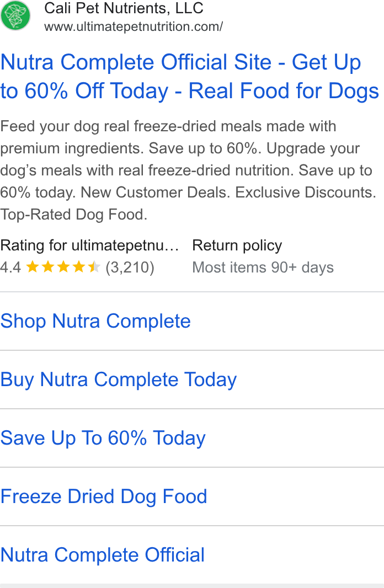Open the Nutra Complete Official Site headline
This screenshot has height=588, width=384.
click(x=190, y=77)
